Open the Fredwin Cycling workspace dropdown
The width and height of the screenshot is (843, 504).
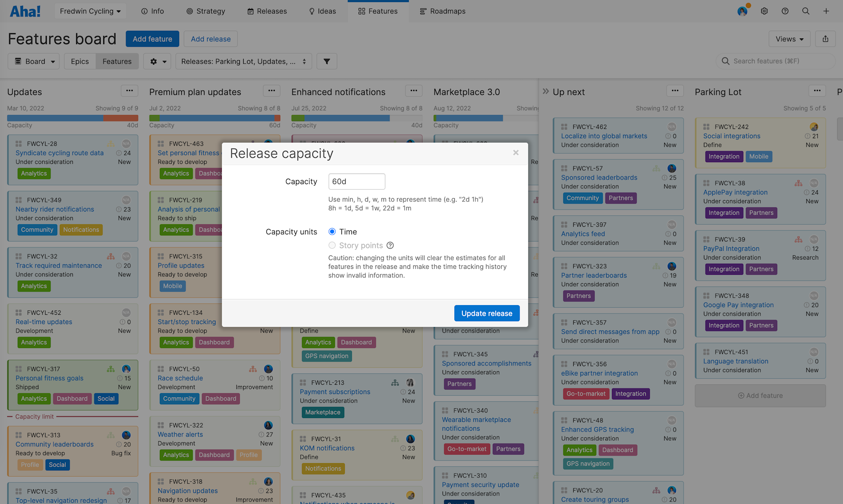90,11
